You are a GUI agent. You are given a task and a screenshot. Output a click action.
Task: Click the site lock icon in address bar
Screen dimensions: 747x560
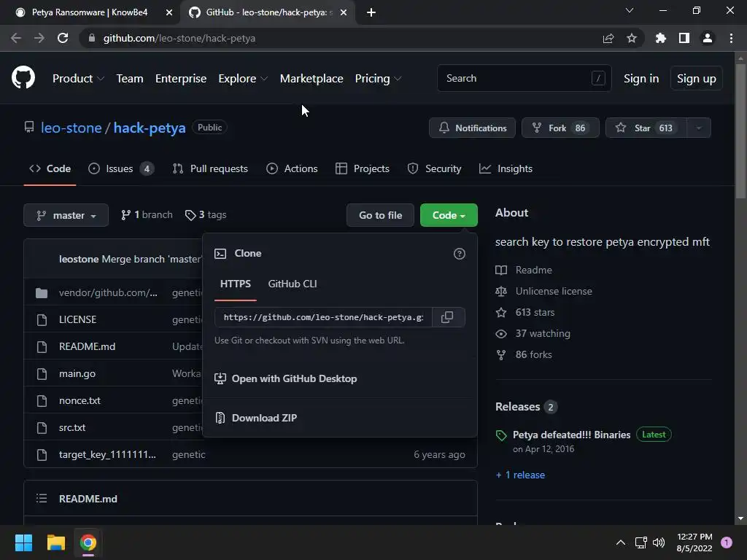91,38
